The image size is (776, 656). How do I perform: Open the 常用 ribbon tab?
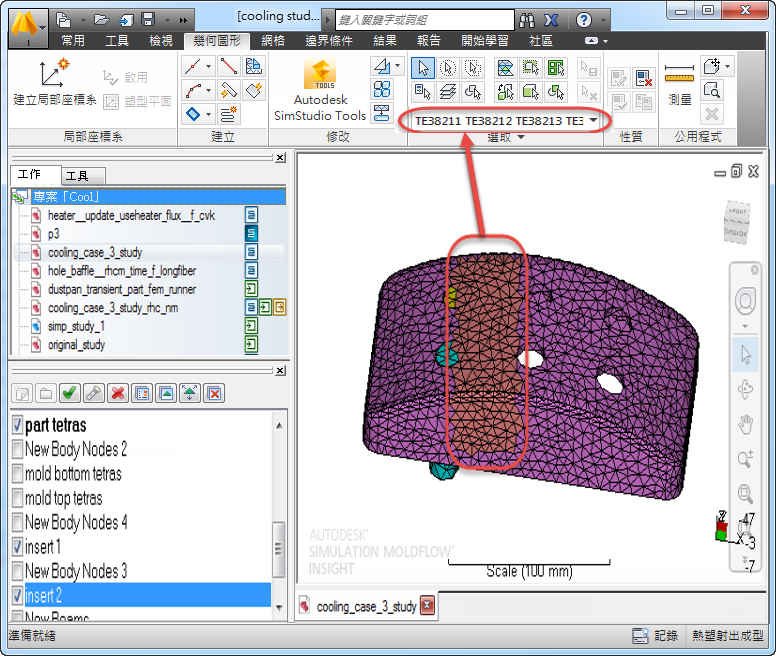pyautogui.click(x=73, y=41)
